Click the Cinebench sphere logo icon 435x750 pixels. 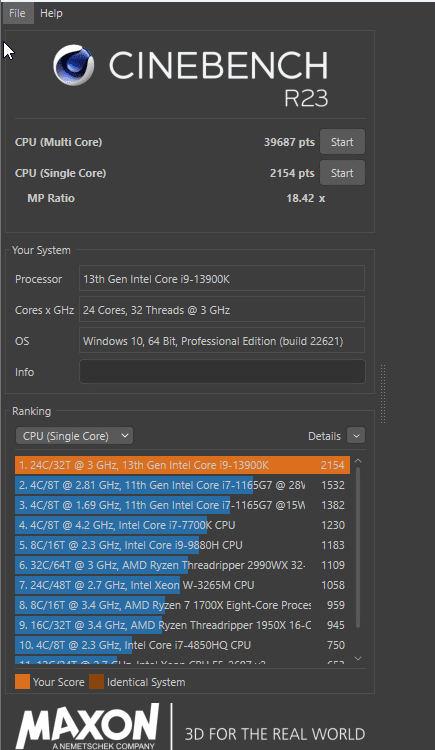click(x=74, y=65)
